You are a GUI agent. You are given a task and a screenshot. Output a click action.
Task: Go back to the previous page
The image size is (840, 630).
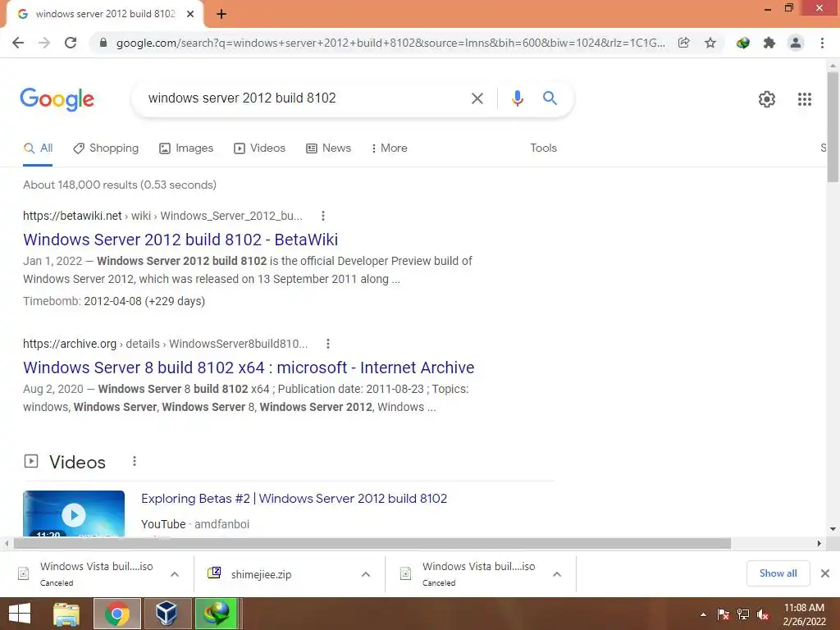tap(18, 43)
